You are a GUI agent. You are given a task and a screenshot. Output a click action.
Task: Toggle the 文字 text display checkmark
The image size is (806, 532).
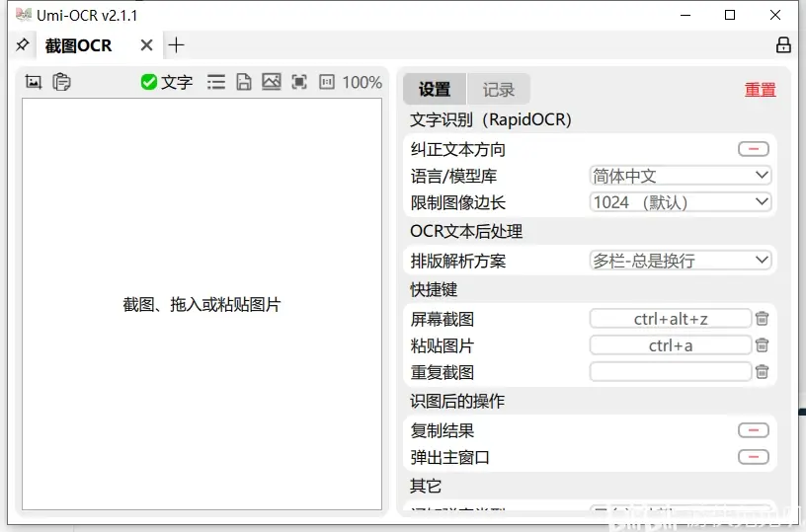coord(167,82)
